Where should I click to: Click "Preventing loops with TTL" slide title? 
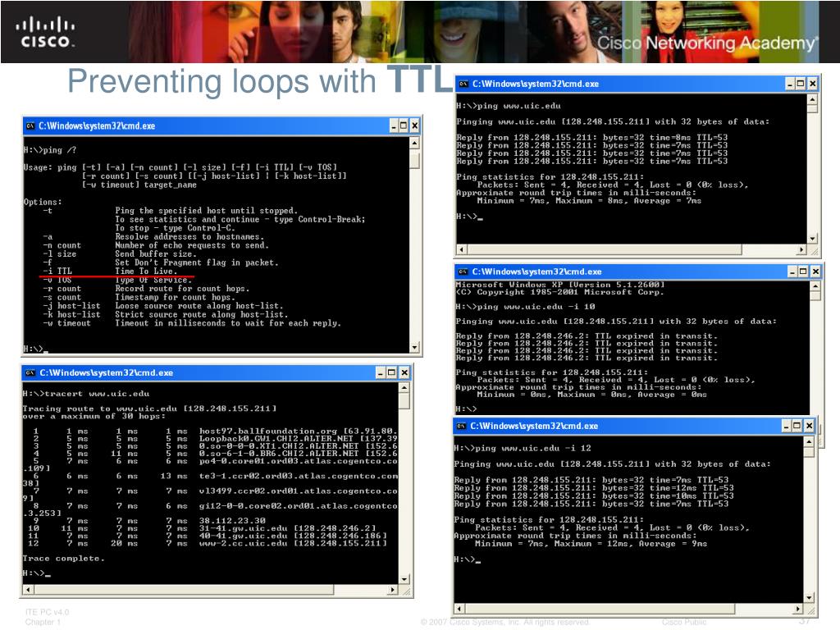coord(261,81)
